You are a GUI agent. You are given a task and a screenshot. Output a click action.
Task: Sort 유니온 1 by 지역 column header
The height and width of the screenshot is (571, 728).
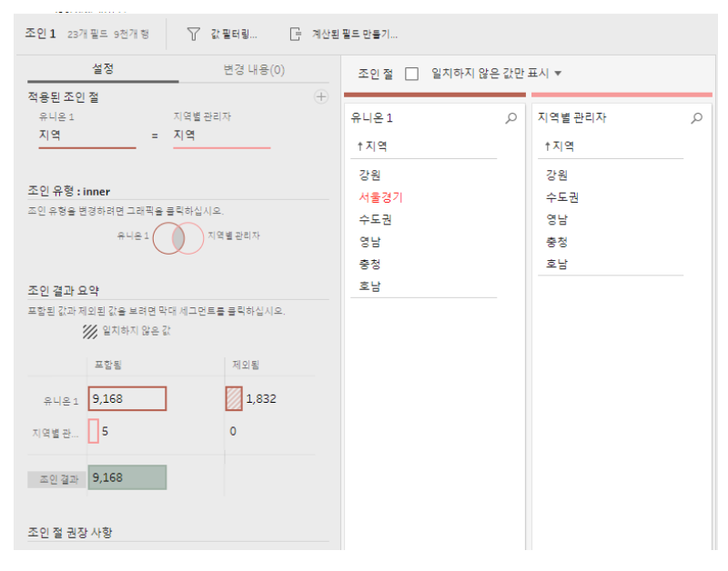tap(372, 145)
